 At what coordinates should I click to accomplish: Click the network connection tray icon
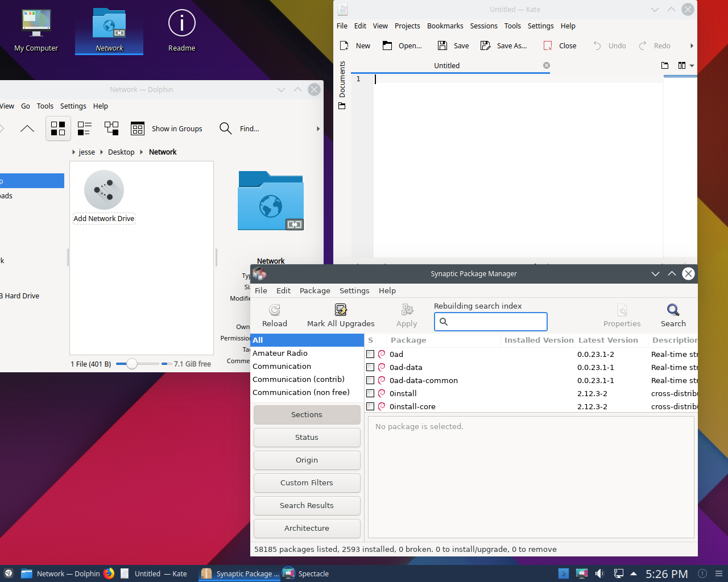[618, 573]
